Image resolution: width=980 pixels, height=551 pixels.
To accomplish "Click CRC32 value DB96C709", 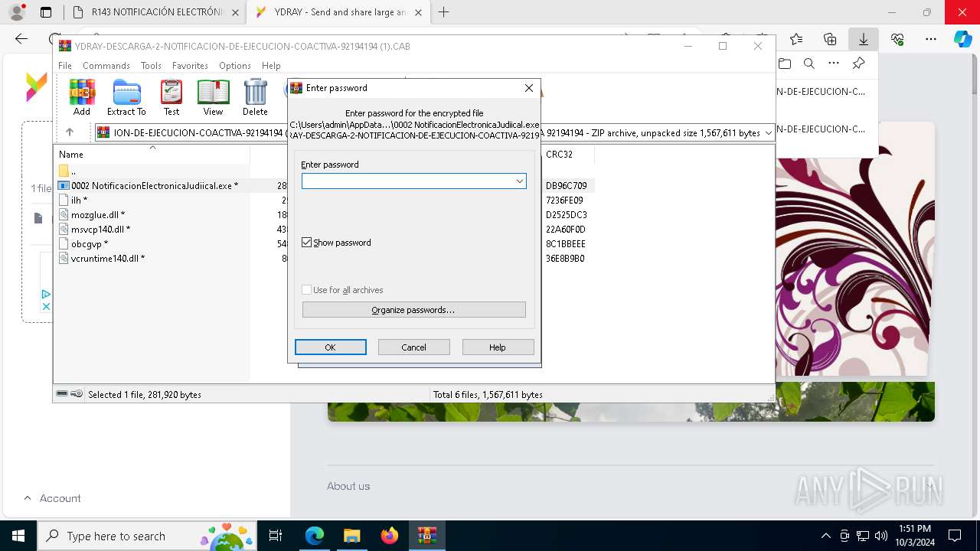I will (x=567, y=186).
